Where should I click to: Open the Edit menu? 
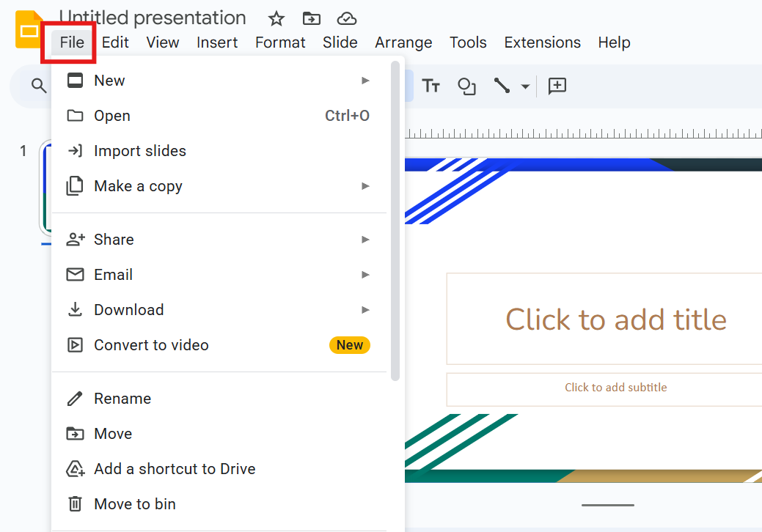click(x=115, y=43)
